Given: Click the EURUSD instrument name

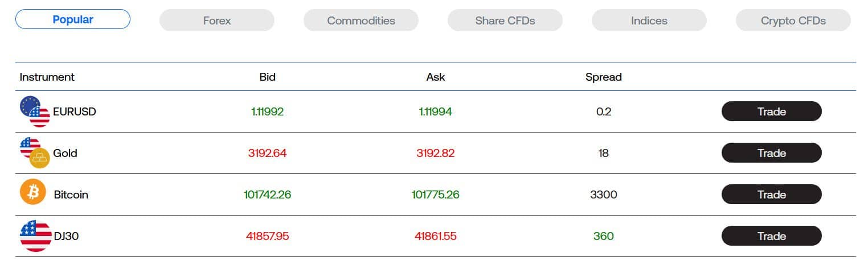Looking at the screenshot, I should (75, 111).
